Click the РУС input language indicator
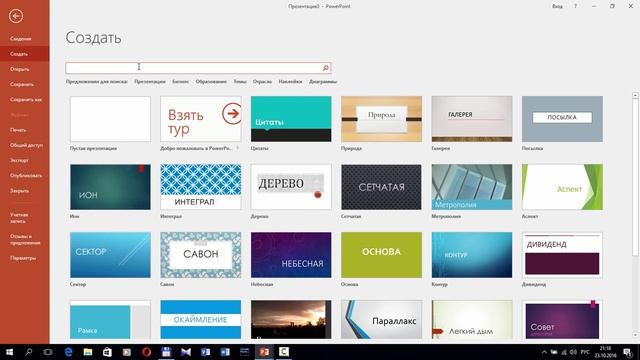Screen dimensions: 640x360 585,352
